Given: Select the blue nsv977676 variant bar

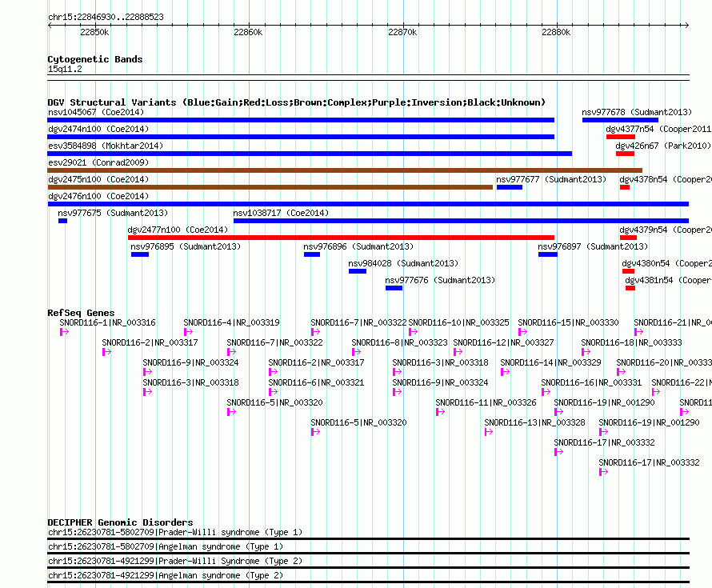Looking at the screenshot, I should click(394, 288).
